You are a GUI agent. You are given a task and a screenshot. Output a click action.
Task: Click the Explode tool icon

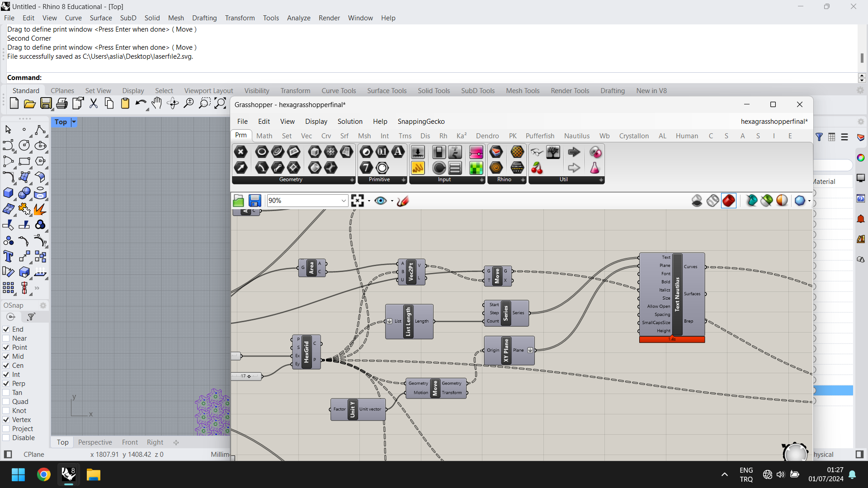[40, 209]
